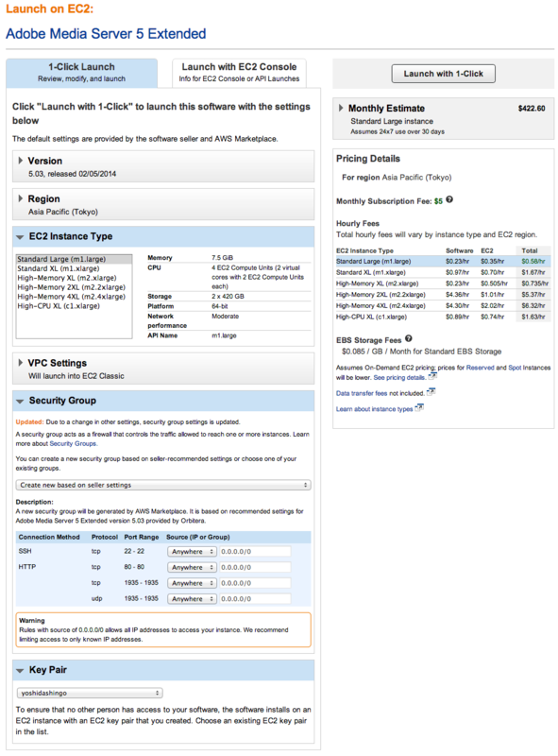Select Standard Large (m1.large) pricing row
This screenshot has height=756, width=558.
(x=443, y=262)
